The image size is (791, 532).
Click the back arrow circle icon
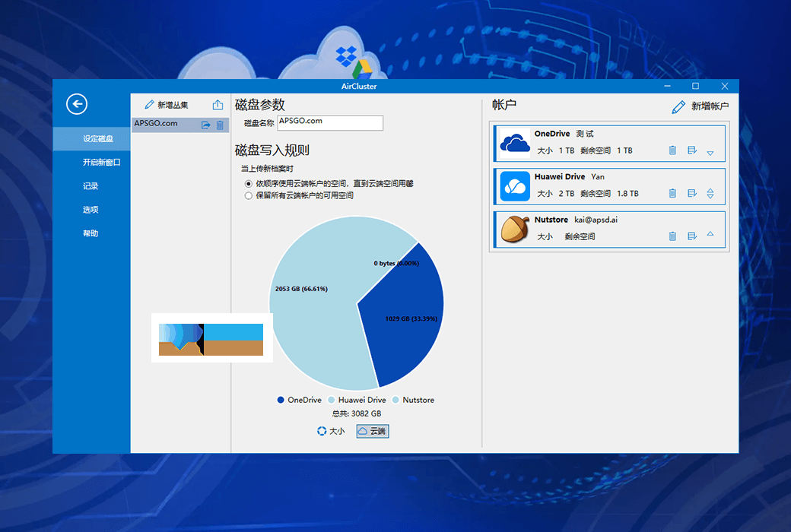[x=77, y=104]
